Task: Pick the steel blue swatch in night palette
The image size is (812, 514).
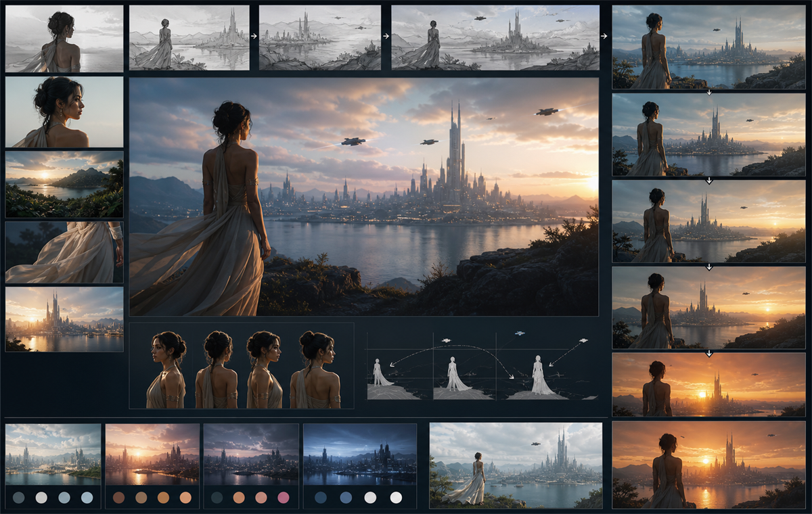Action: coord(346,497)
